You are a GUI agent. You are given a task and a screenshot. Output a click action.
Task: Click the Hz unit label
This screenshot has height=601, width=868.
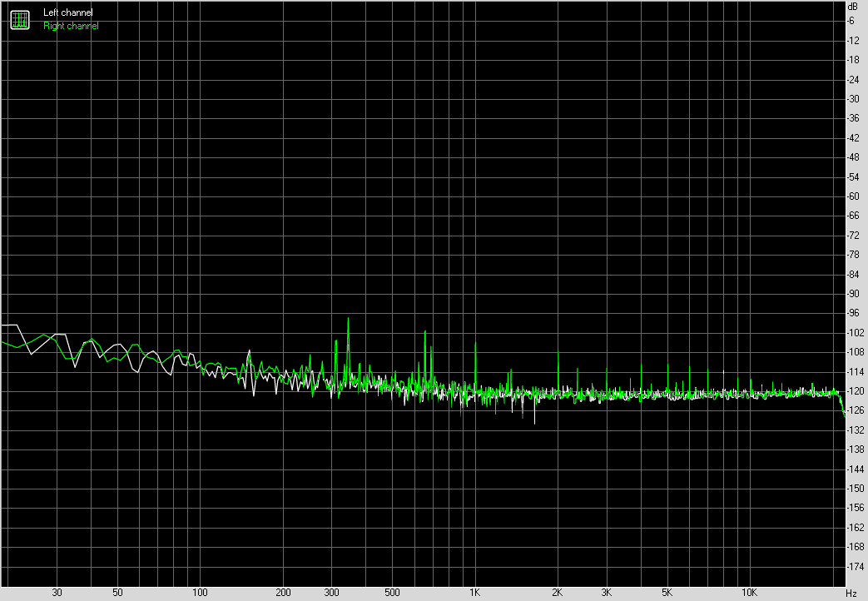click(x=851, y=594)
